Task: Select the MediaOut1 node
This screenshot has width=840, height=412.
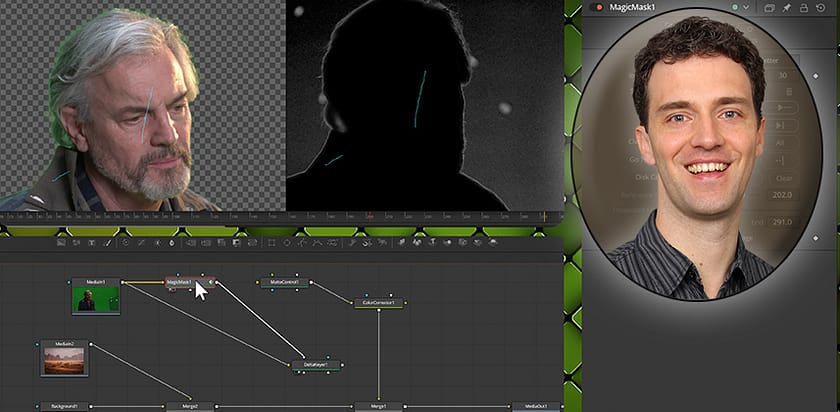Action: click(x=536, y=407)
